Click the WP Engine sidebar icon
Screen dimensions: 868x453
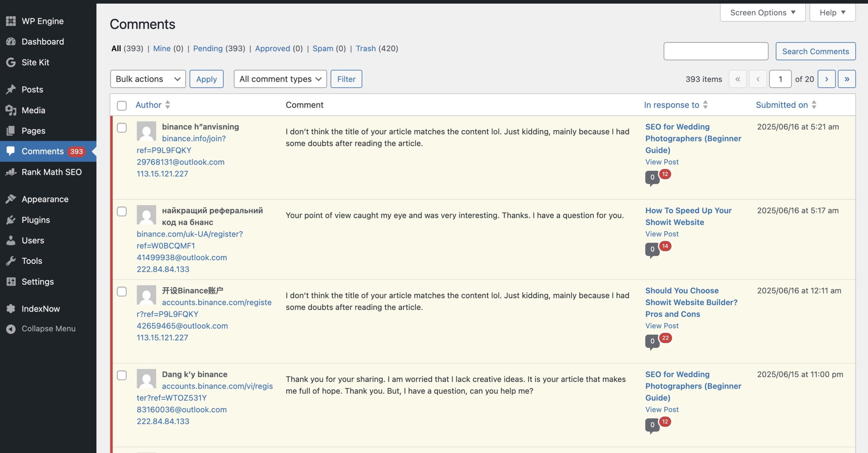(11, 21)
